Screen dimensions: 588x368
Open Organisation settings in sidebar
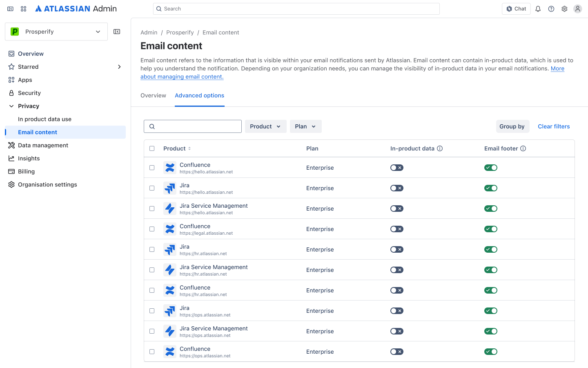pyautogui.click(x=65, y=184)
